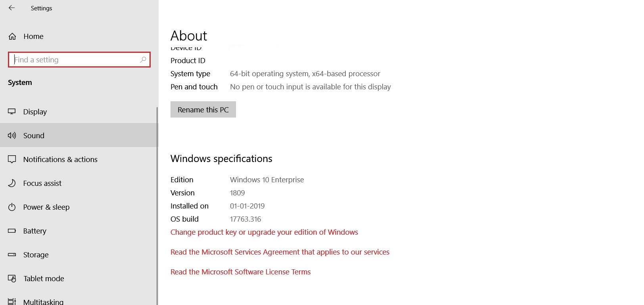644x305 pixels.
Task: Click Windows 10 Enterprise value
Action: coord(267,180)
